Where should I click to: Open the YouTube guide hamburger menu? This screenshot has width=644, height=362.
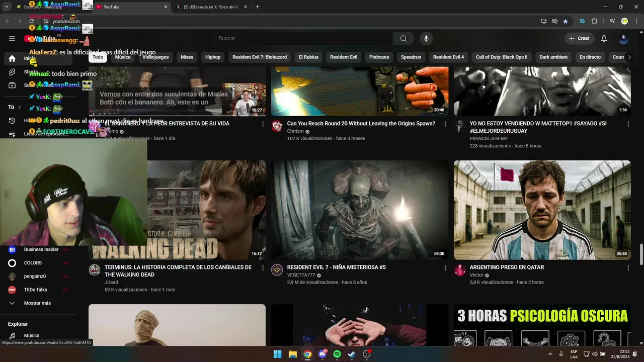[12, 38]
